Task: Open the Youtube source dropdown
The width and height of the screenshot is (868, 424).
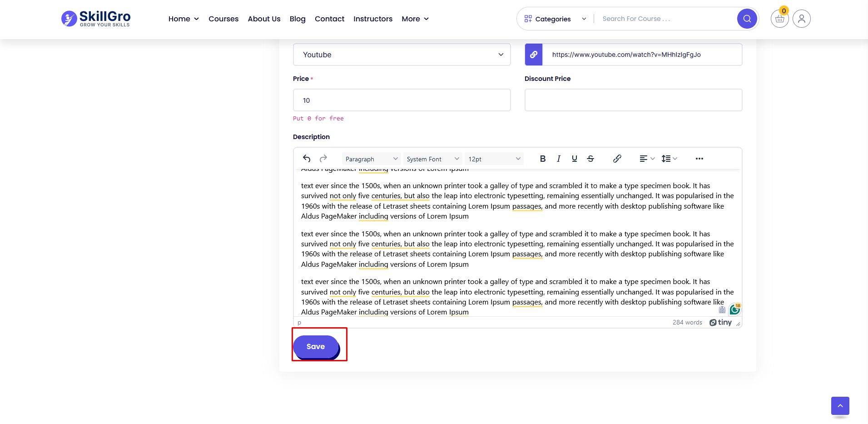Action: pyautogui.click(x=402, y=55)
